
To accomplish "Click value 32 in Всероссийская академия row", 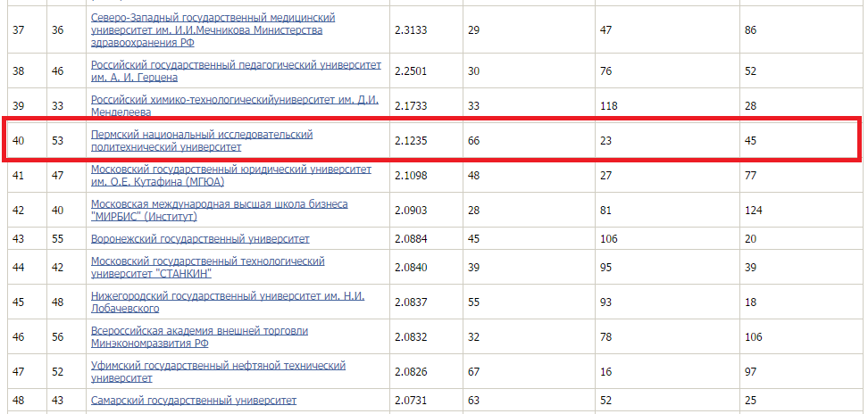I will [x=473, y=337].
